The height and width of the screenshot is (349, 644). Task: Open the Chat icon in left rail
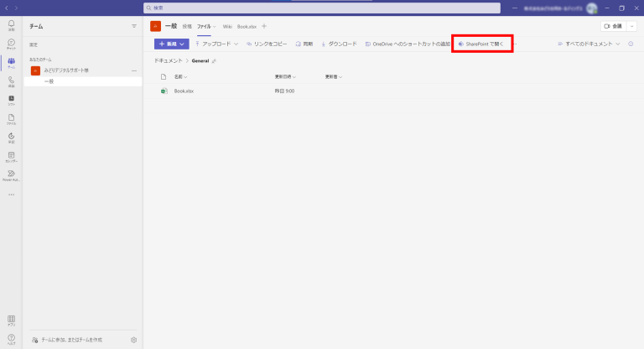click(11, 44)
